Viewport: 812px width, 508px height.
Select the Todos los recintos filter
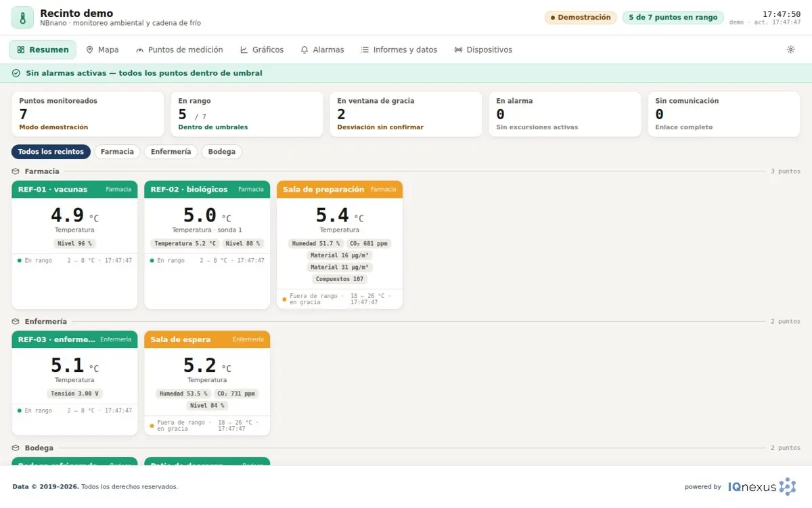(51, 152)
